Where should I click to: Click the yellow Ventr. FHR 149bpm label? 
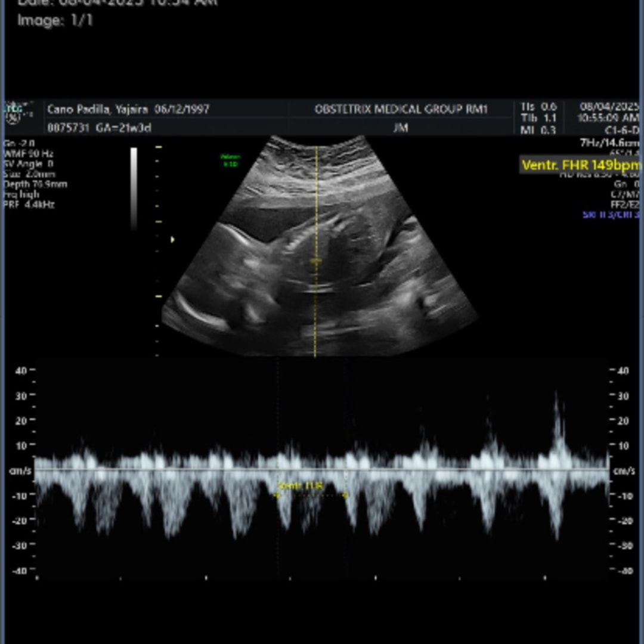point(580,165)
